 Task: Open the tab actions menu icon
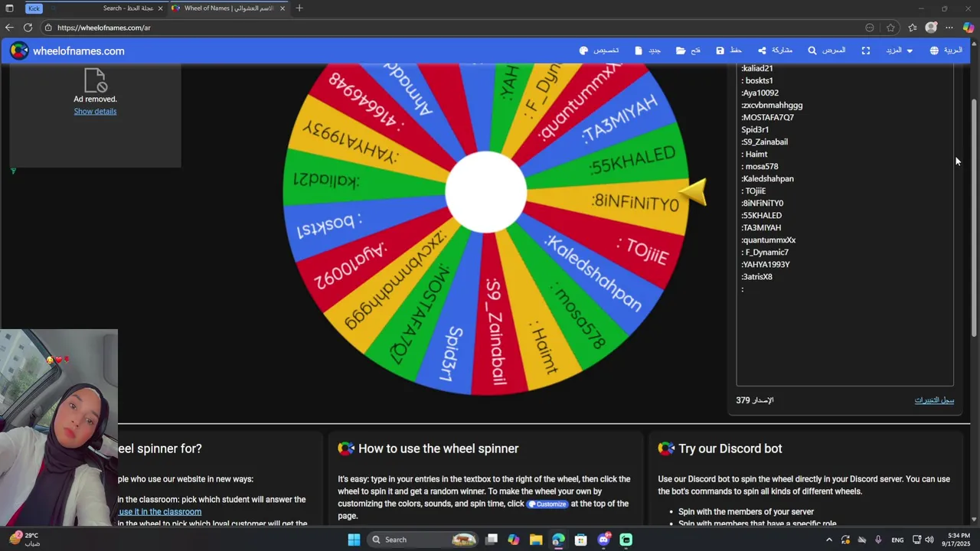tap(10, 8)
